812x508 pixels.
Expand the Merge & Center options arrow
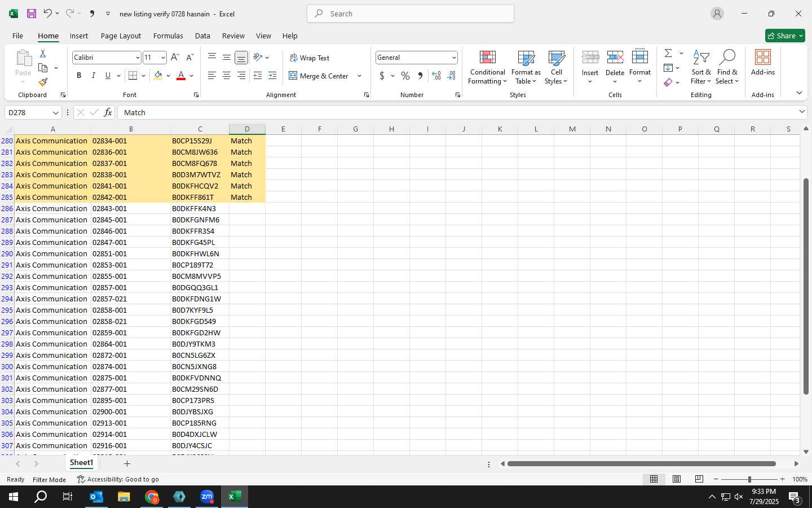pos(359,76)
